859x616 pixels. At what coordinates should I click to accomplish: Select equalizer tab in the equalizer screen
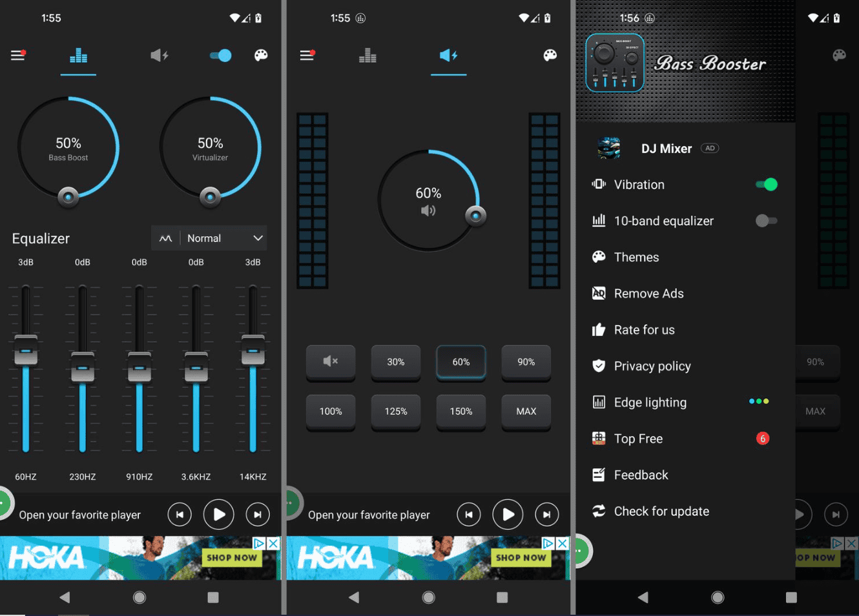pos(78,56)
